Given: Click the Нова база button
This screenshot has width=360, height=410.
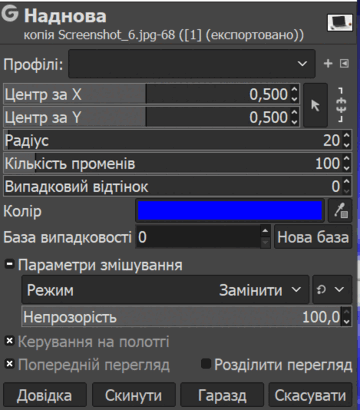Looking at the screenshot, I should [313, 237].
